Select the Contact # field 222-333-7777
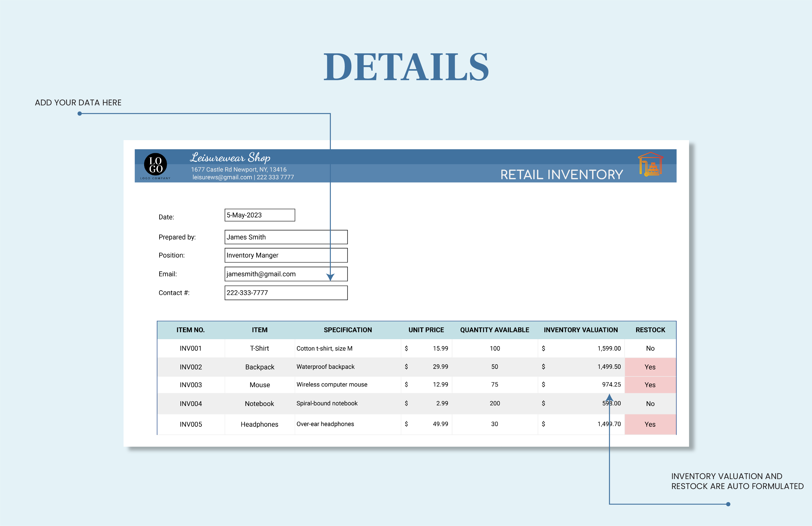The width and height of the screenshot is (812, 526). tap(286, 293)
